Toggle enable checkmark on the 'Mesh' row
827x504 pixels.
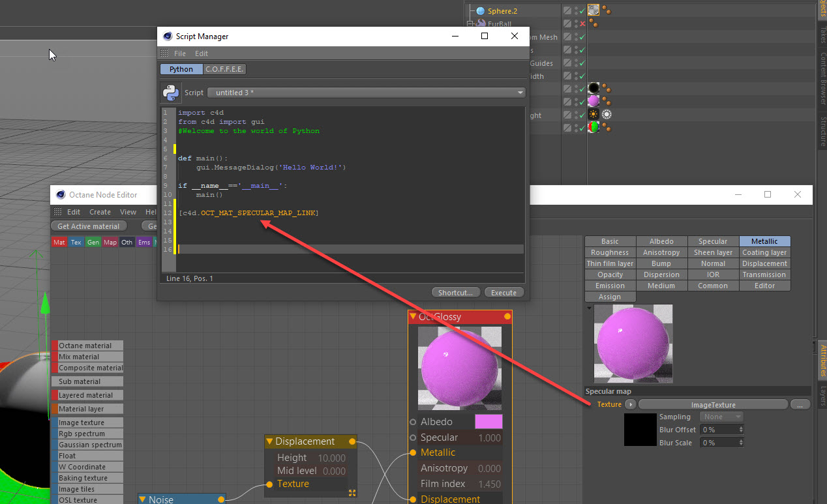tap(582, 37)
